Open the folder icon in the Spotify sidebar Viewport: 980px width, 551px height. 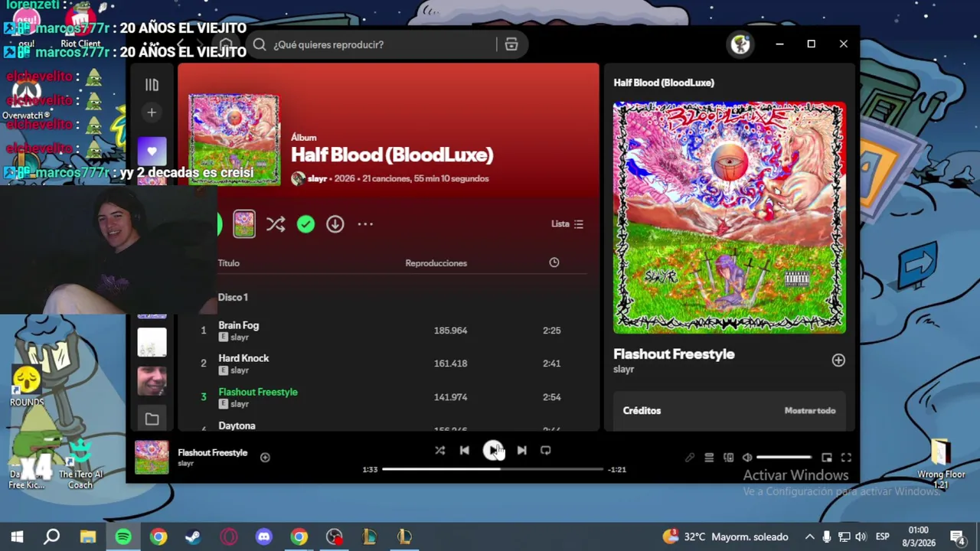point(152,419)
